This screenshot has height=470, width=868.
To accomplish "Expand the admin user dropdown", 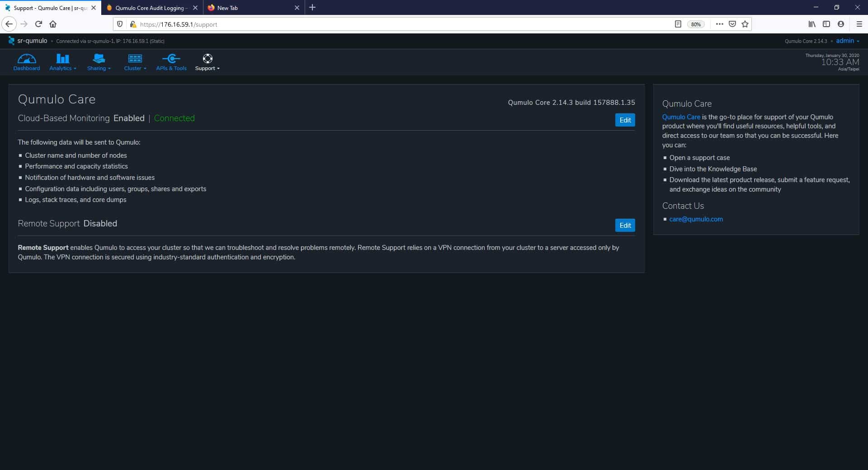I will [848, 41].
